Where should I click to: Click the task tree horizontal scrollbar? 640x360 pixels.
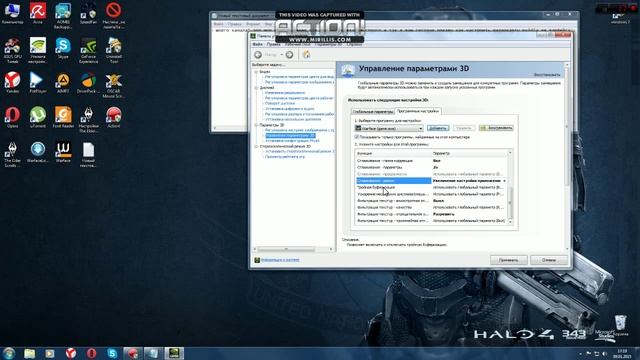286,249
